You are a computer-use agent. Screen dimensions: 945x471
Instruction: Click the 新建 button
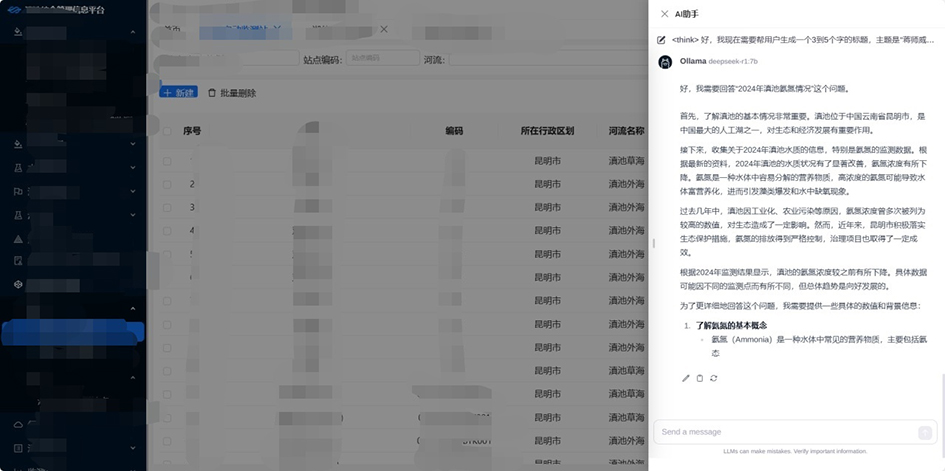tap(179, 93)
